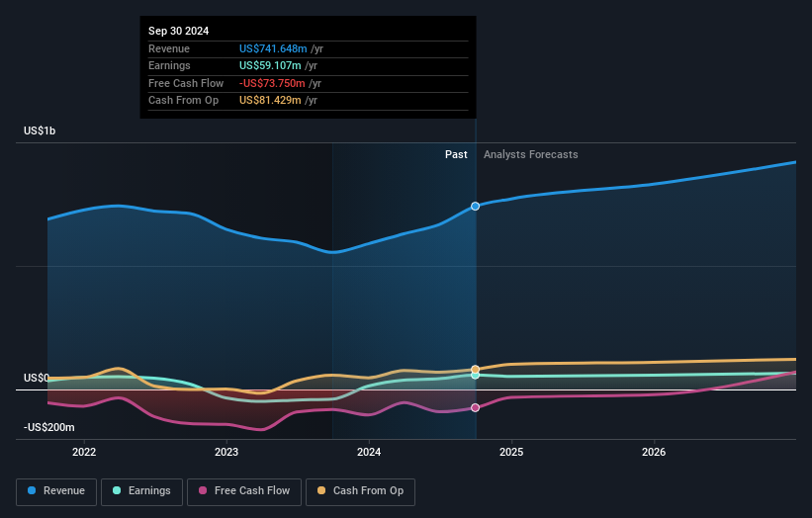Toggle the Free Cash Flow legend button

244,491
